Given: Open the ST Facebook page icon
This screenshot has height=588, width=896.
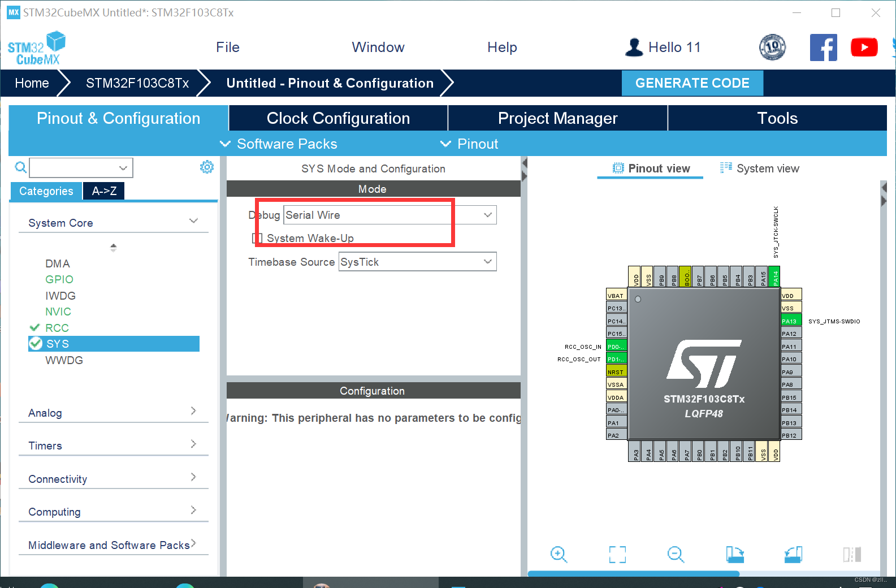Looking at the screenshot, I should click(x=823, y=47).
